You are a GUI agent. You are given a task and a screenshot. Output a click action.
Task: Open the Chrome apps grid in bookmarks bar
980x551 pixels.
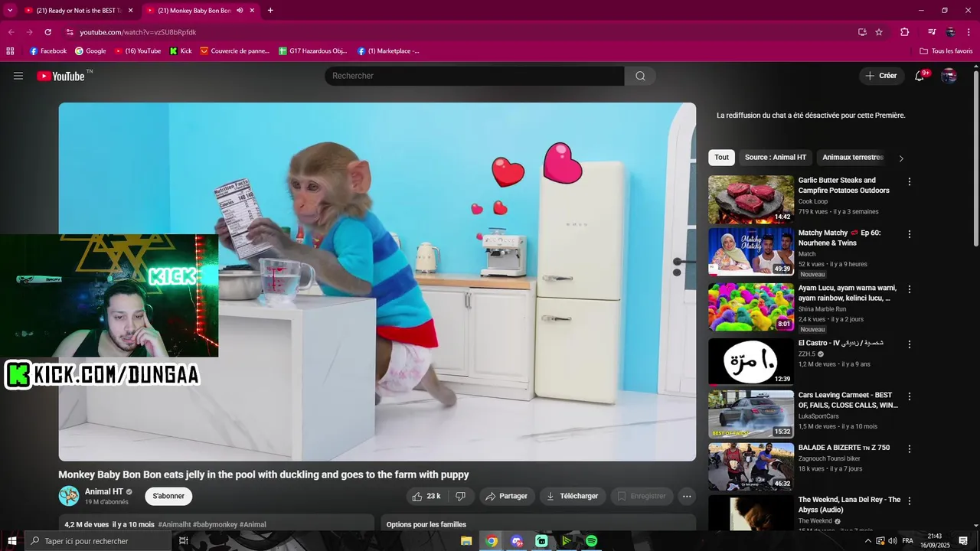pos(10,51)
